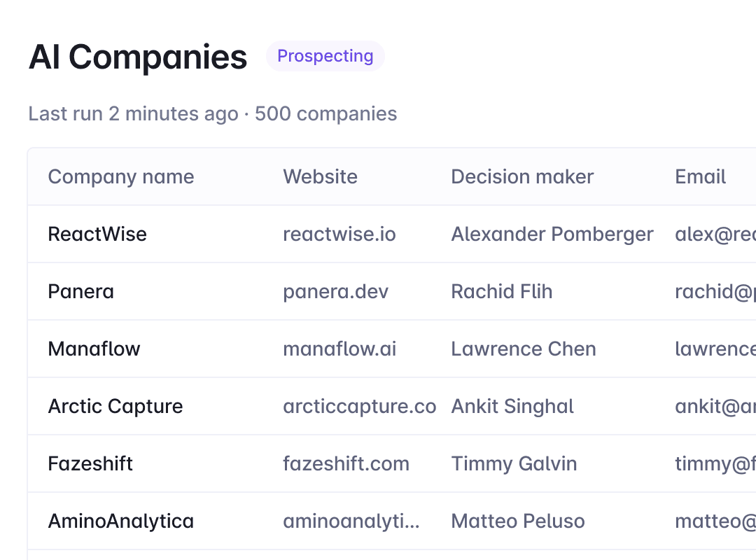Open the arcticcapture.co link
756x560 pixels.
(359, 406)
